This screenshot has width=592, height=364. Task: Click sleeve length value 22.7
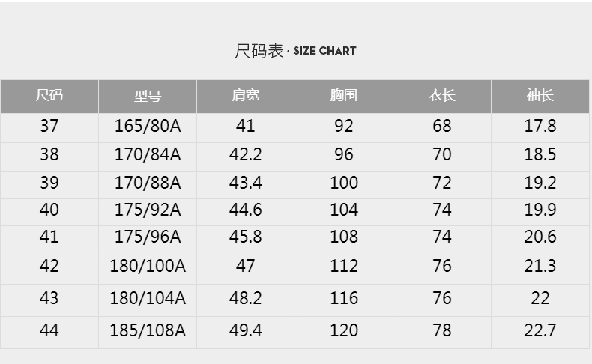click(540, 330)
